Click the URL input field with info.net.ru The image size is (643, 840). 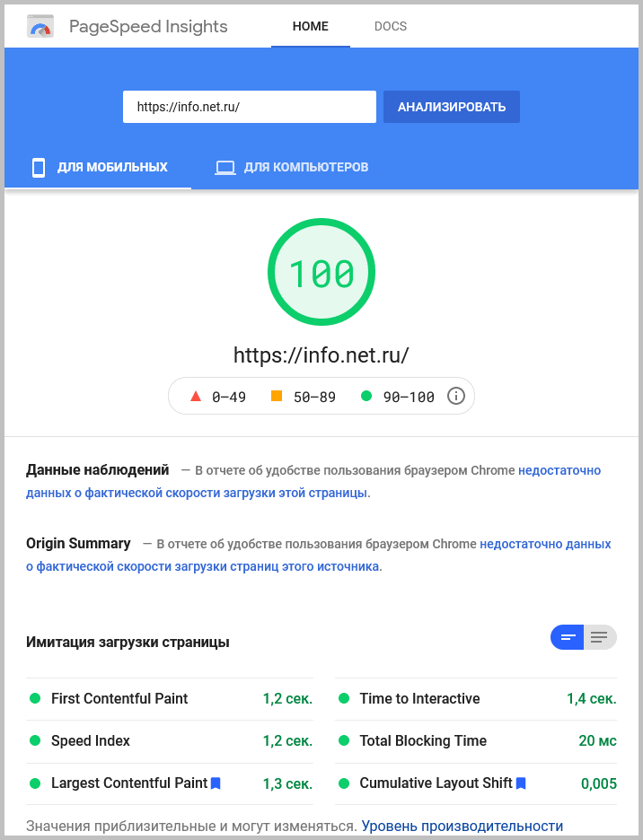point(249,106)
